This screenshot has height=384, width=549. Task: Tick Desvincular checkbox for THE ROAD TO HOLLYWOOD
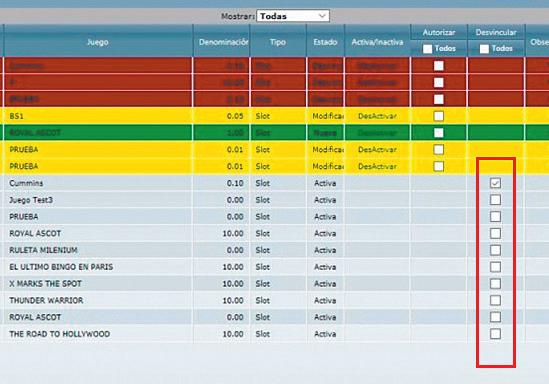[x=495, y=334]
